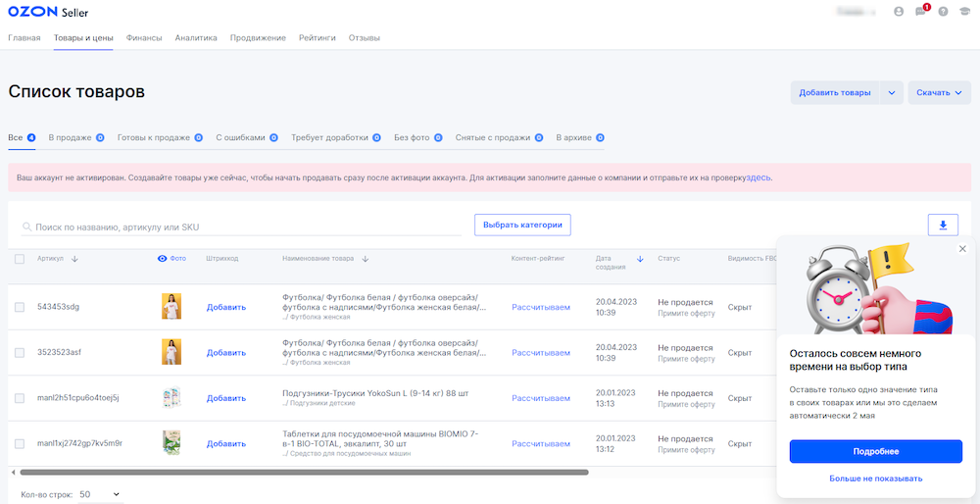Click the download icon button above the table
Image resolution: width=980 pixels, height=504 pixels.
click(x=942, y=225)
